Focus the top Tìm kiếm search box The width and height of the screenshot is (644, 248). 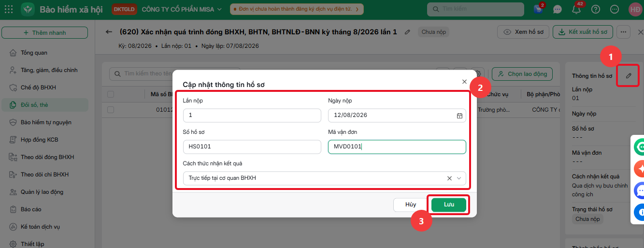tap(475, 9)
